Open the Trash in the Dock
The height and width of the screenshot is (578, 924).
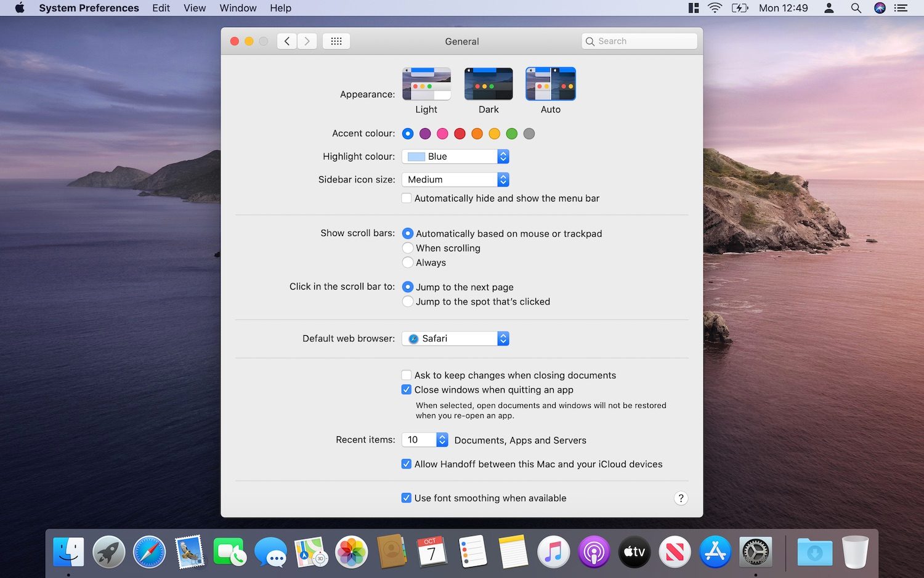pyautogui.click(x=855, y=552)
